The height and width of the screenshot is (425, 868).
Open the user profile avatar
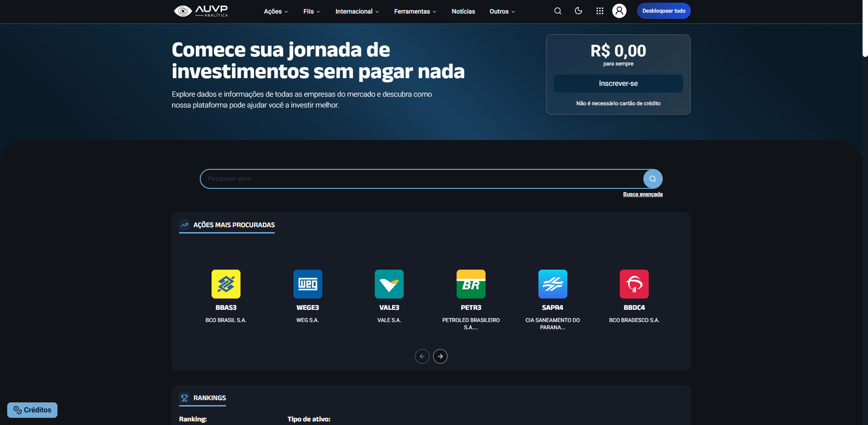coord(619,11)
